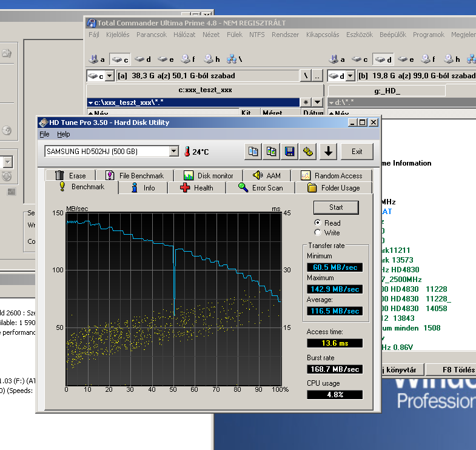The image size is (476, 450).
Task: Select drive d in Total Commander right drive bar
Action: (x=383, y=59)
